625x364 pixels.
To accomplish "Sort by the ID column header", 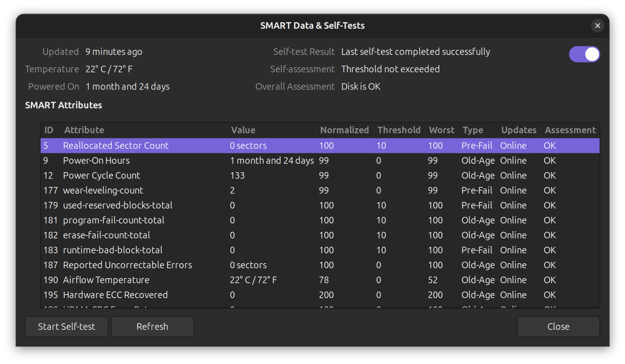I will 49,130.
